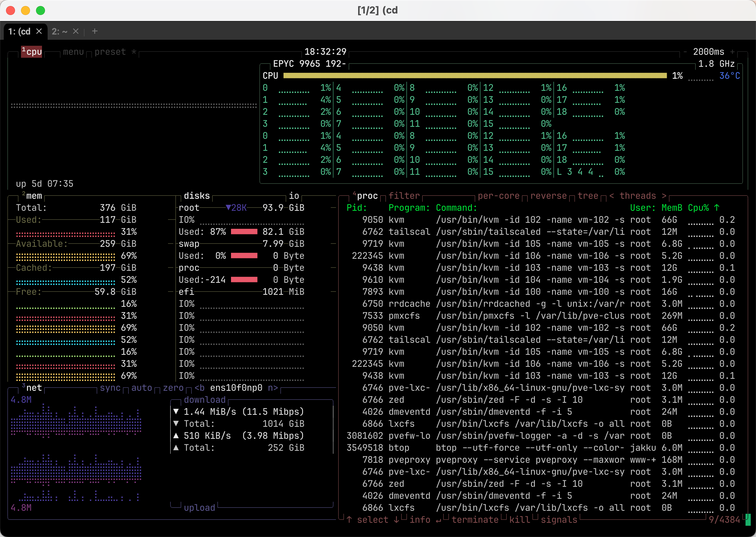Click upload speed 510 KiB/s value
Viewport: 756px width, 537px height.
click(207, 436)
